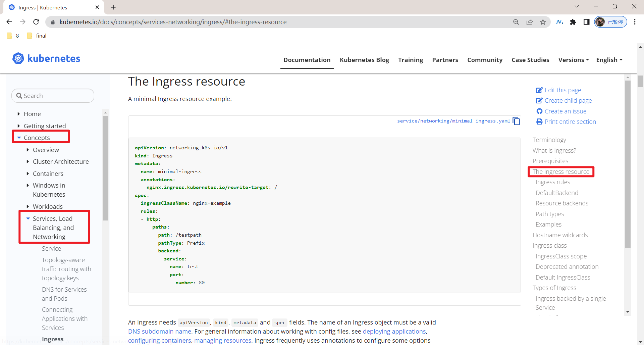Jump to IngressClass scope
The height and width of the screenshot is (345, 644).
click(x=561, y=256)
